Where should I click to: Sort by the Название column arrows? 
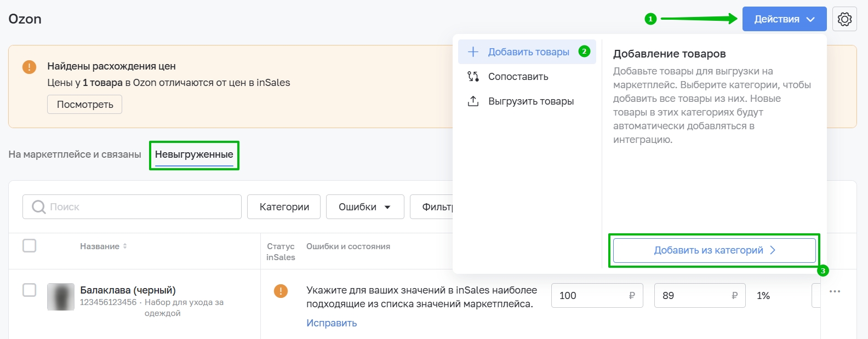125,246
